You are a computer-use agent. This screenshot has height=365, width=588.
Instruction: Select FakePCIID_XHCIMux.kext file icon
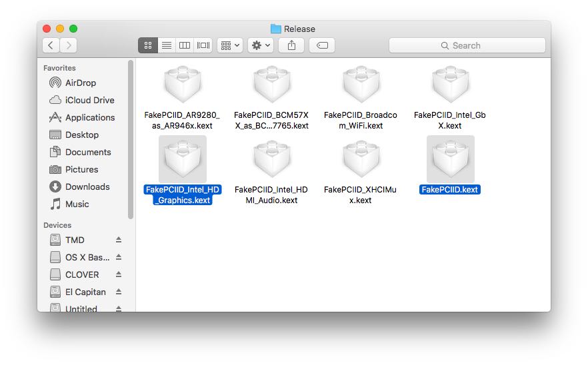[x=361, y=159]
